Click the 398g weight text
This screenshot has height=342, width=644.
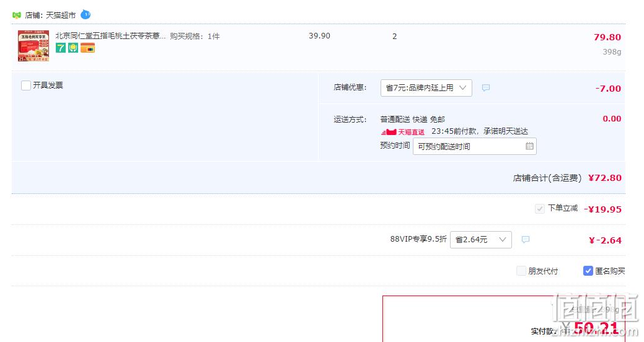tap(612, 51)
